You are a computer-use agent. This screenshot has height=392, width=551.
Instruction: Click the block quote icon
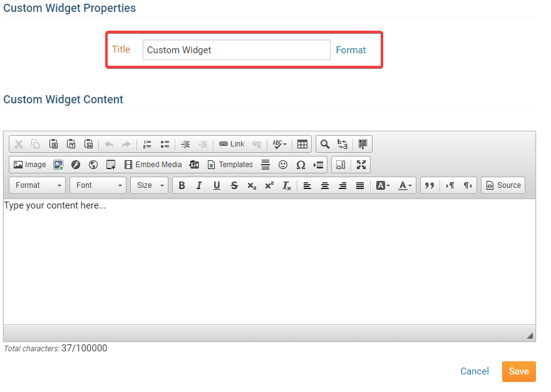429,185
